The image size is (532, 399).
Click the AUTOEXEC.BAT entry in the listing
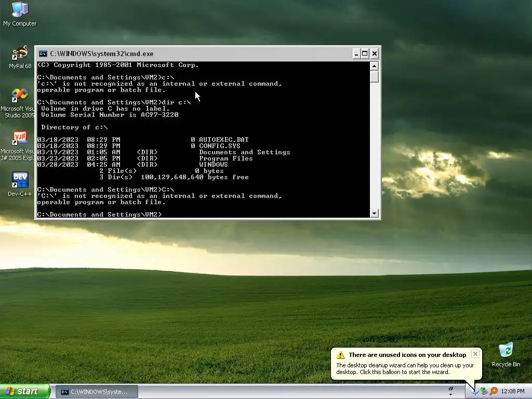[223, 139]
